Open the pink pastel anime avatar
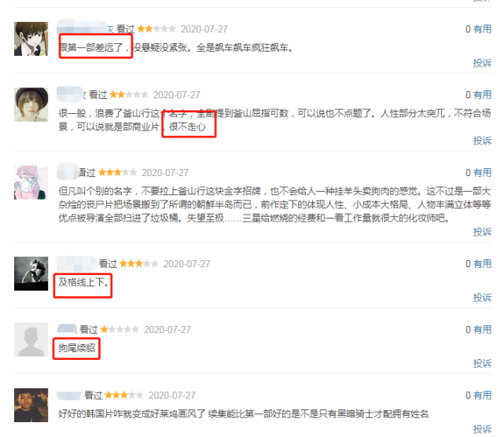 (x=31, y=182)
